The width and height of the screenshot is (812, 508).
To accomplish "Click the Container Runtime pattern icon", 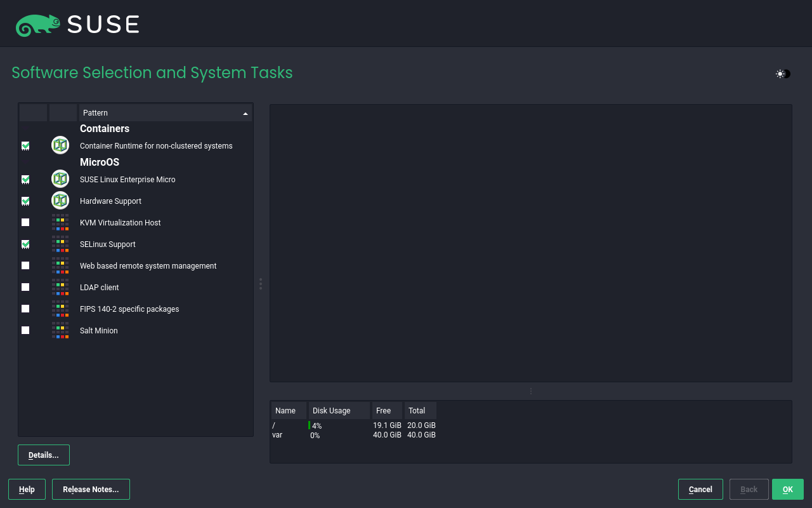I will point(60,145).
